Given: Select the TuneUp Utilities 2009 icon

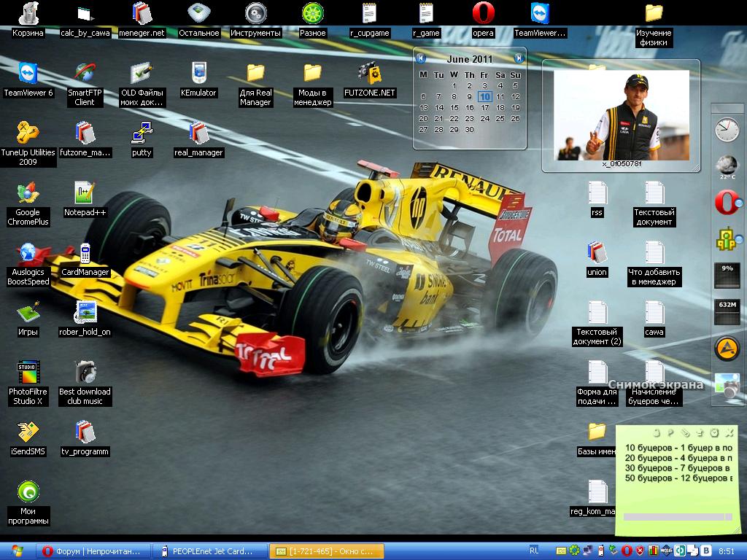Looking at the screenshot, I should (28, 133).
